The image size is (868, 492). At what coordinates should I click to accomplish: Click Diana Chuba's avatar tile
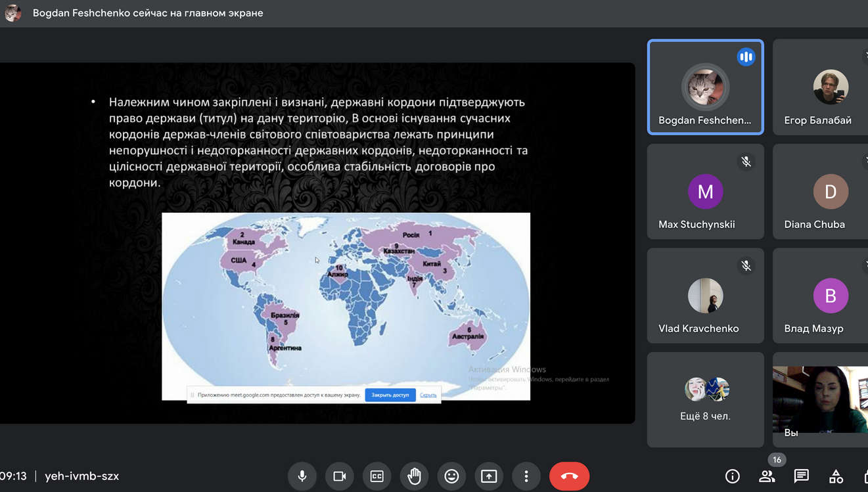click(x=829, y=191)
